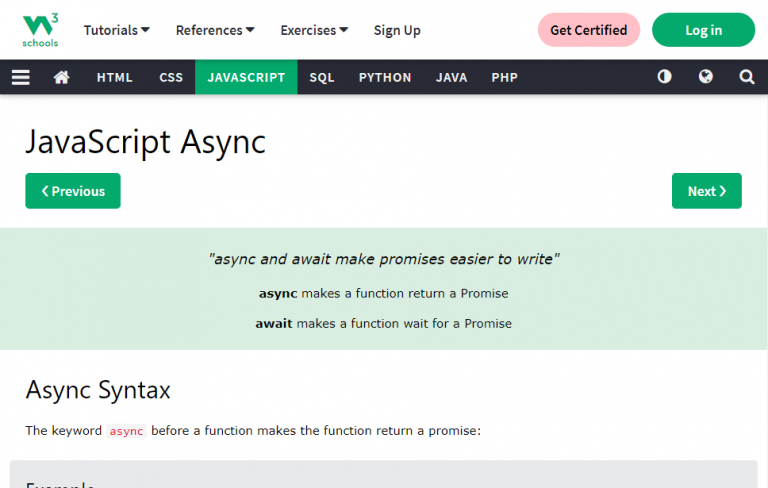Click the W3Schools logo
This screenshot has height=488, width=768.
coord(40,30)
